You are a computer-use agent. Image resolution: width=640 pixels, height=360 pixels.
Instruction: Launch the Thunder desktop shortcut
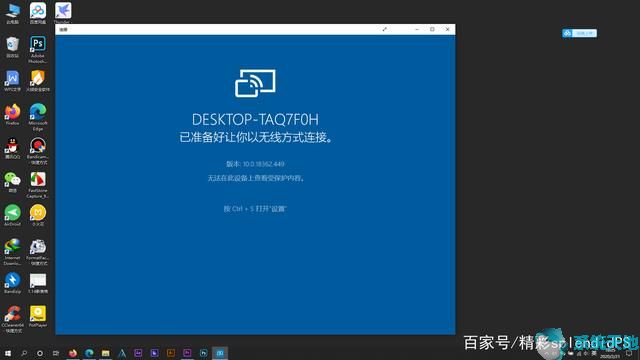coord(63,12)
